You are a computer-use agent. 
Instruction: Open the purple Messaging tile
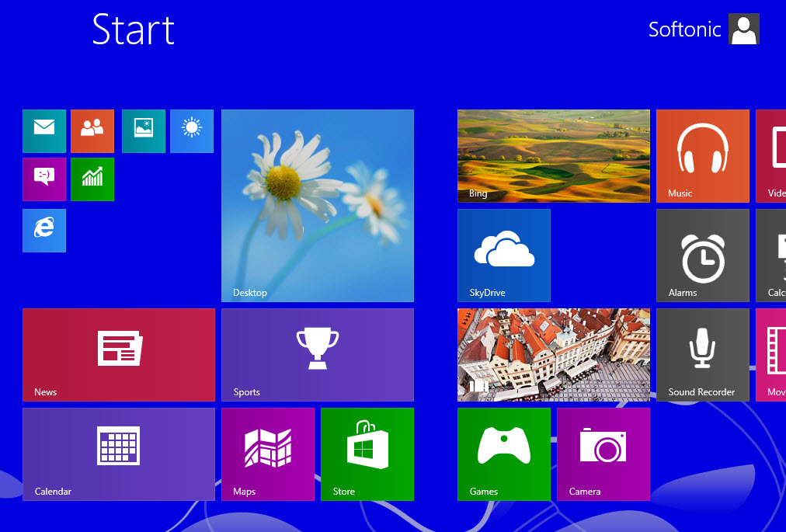44,179
